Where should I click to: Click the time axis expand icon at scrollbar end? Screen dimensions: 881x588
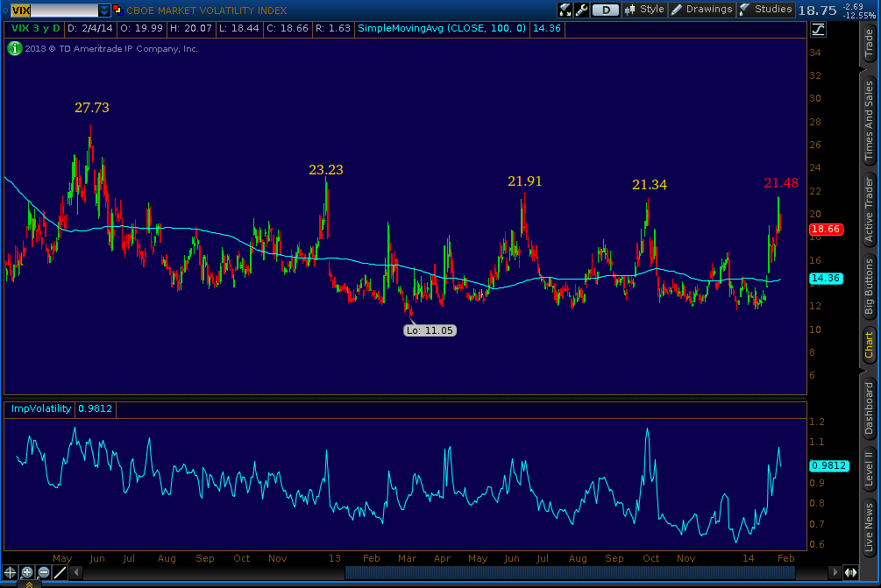coord(850,572)
